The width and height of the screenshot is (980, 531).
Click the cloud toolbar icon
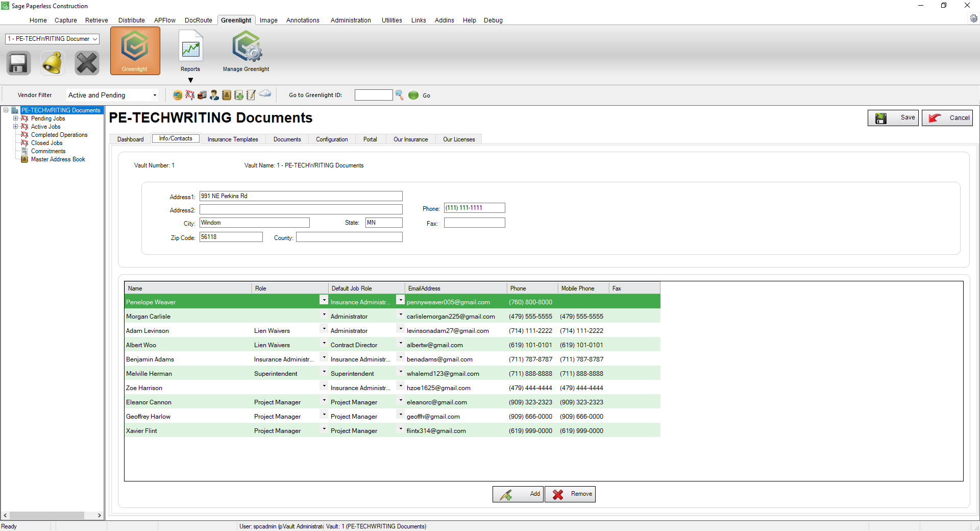tap(265, 93)
